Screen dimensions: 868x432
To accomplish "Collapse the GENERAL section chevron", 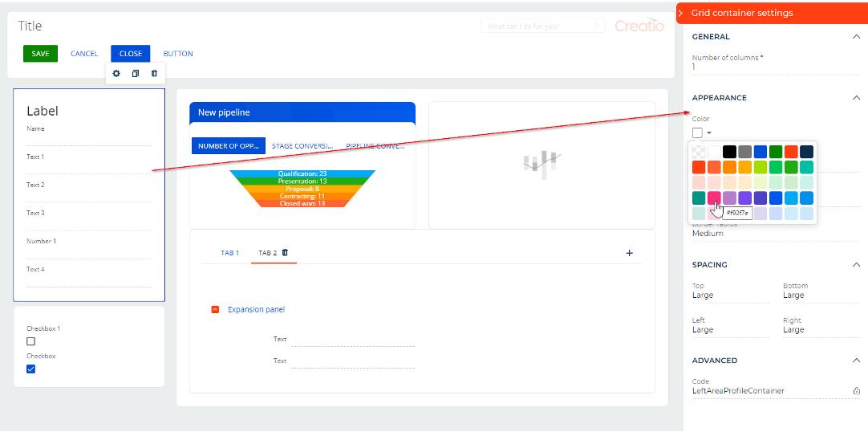I will [855, 37].
